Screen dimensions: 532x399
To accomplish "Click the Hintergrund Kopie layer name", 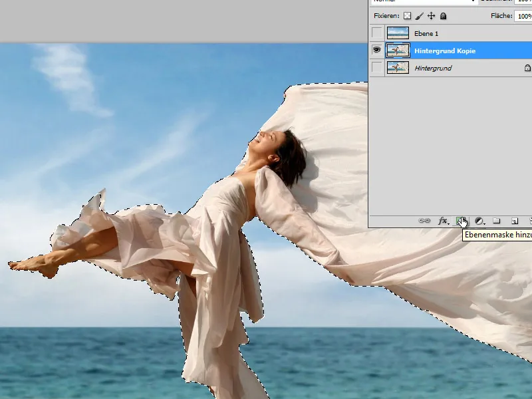I will click(x=445, y=51).
